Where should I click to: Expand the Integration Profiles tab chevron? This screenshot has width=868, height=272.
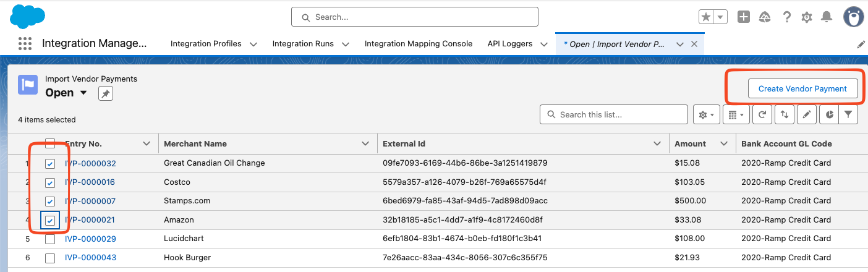pos(253,44)
